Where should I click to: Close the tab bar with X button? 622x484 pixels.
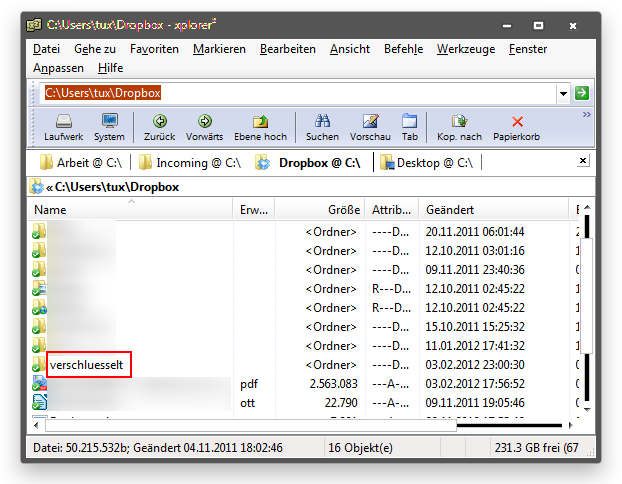tap(583, 160)
